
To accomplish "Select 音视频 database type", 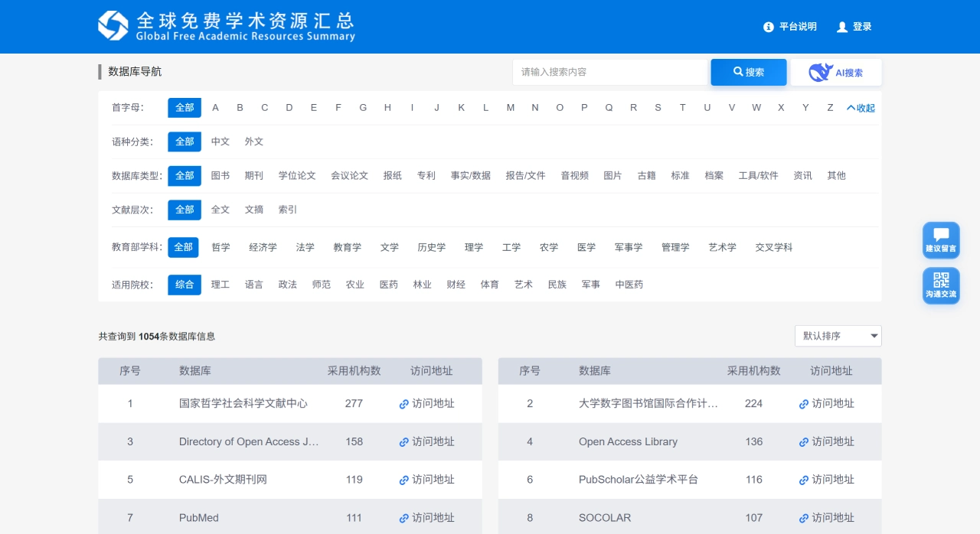I will click(575, 175).
